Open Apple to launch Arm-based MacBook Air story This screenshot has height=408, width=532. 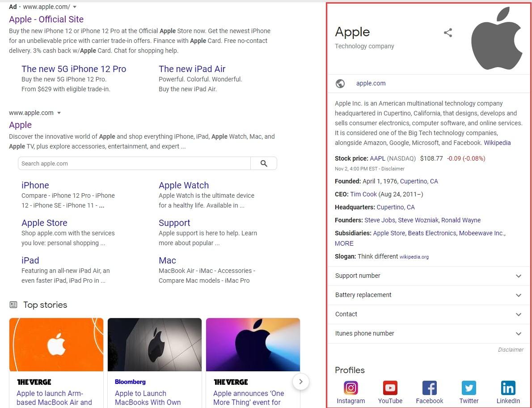54,398
